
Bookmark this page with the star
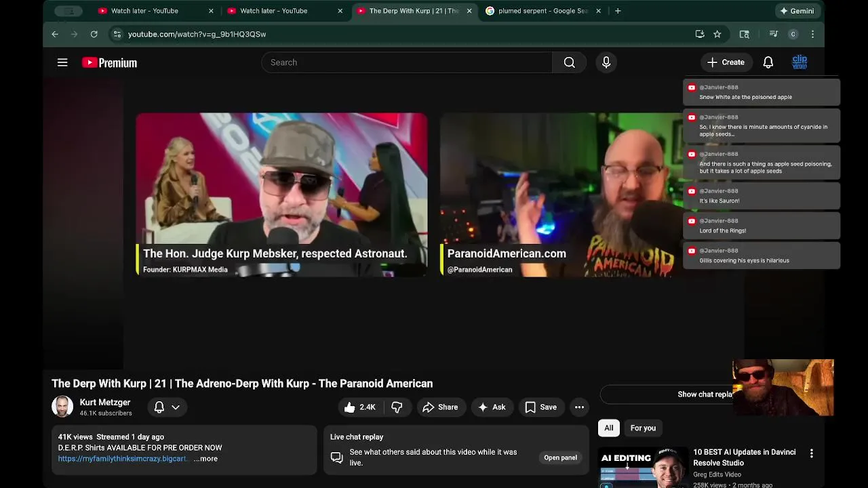pyautogui.click(x=717, y=34)
